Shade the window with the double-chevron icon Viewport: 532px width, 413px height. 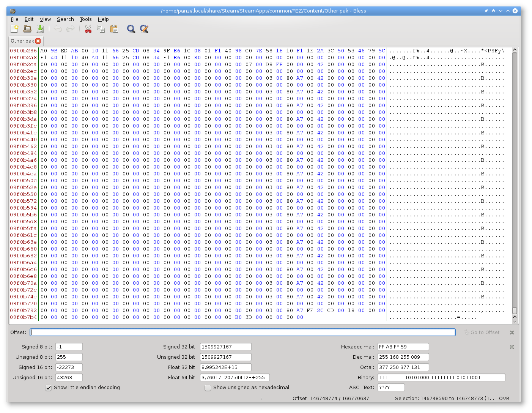click(494, 11)
